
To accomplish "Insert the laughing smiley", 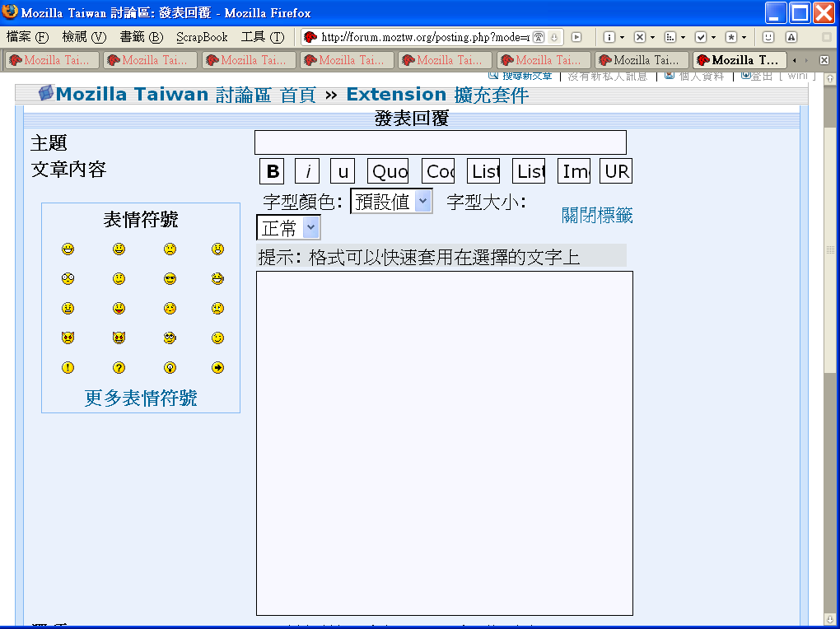I will (217, 278).
